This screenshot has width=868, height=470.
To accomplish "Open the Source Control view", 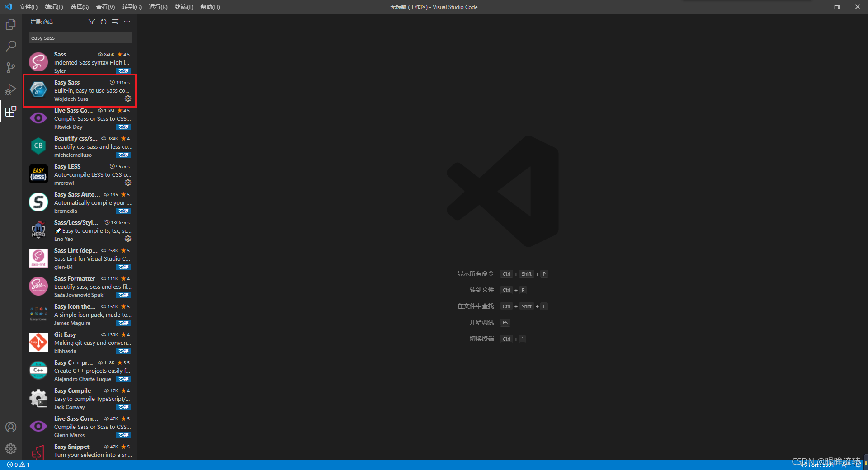I will pos(11,68).
